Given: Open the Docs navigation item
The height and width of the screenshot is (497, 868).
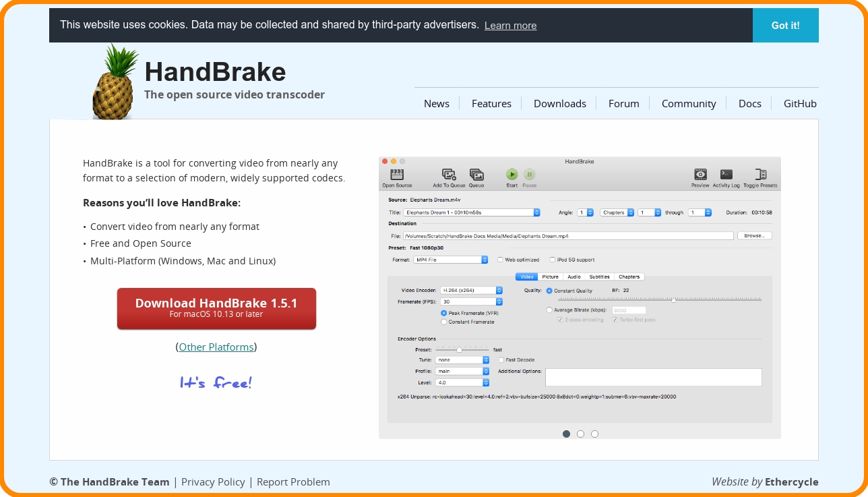Looking at the screenshot, I should (x=750, y=103).
